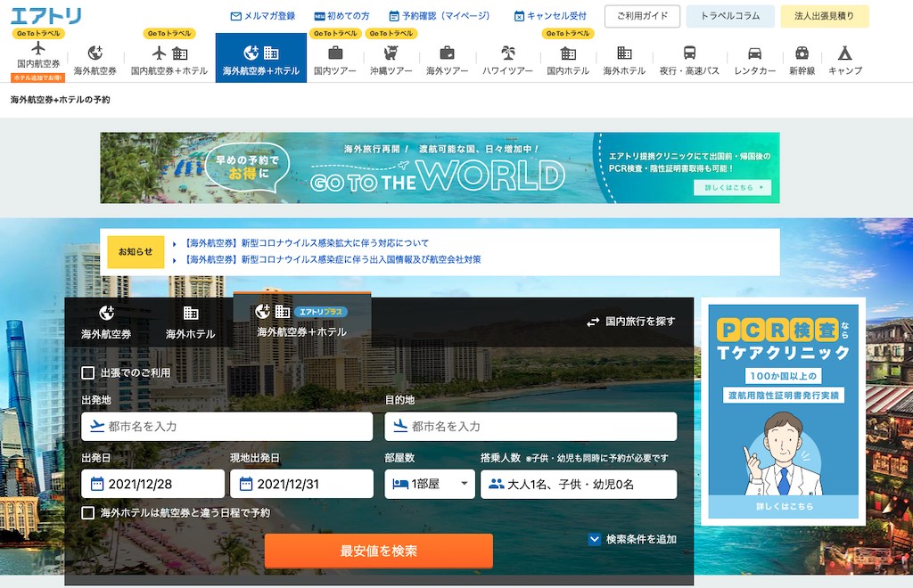The width and height of the screenshot is (913, 588).
Task: Select the 海外航空券+ホテル search tab
Action: click(302, 321)
